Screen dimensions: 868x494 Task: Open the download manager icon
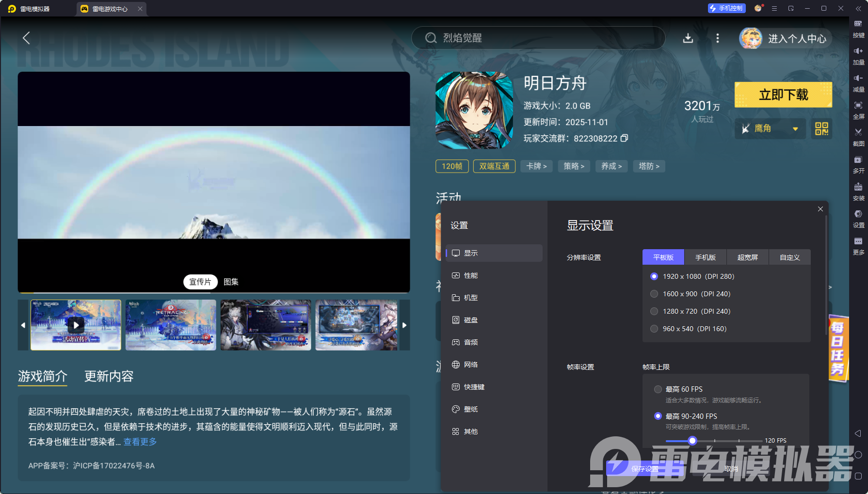click(688, 38)
